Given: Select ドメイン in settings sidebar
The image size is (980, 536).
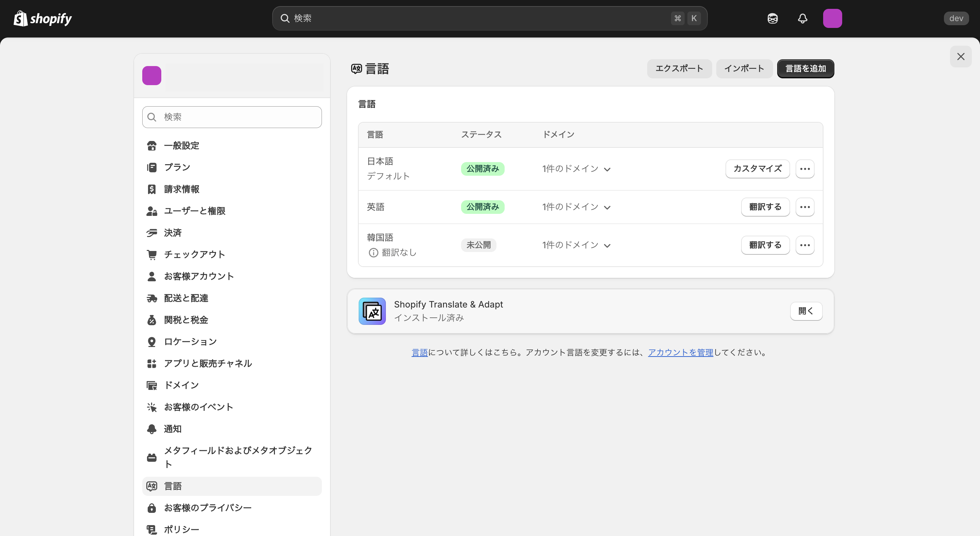Looking at the screenshot, I should (181, 385).
